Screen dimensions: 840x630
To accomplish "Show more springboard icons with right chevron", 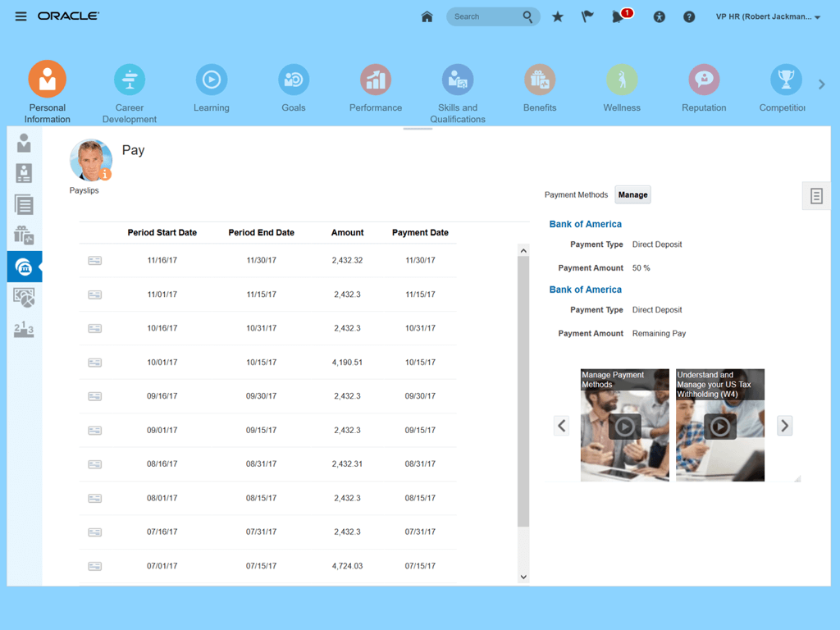I will [x=822, y=84].
